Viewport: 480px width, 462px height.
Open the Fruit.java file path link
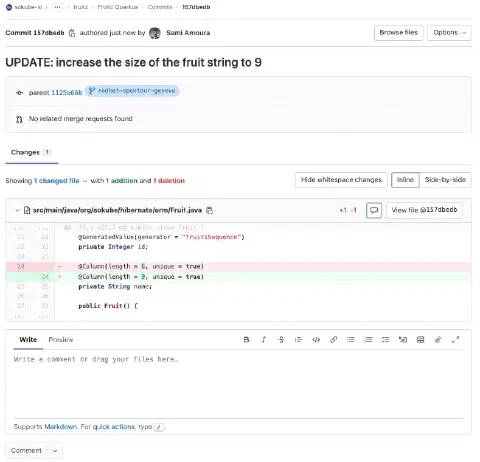pyautogui.click(x=117, y=210)
